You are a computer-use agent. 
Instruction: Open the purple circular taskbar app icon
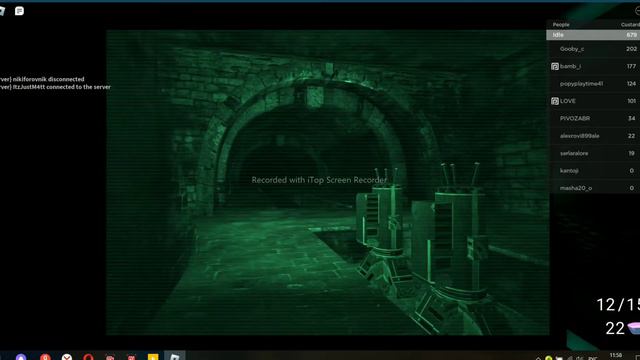21,357
